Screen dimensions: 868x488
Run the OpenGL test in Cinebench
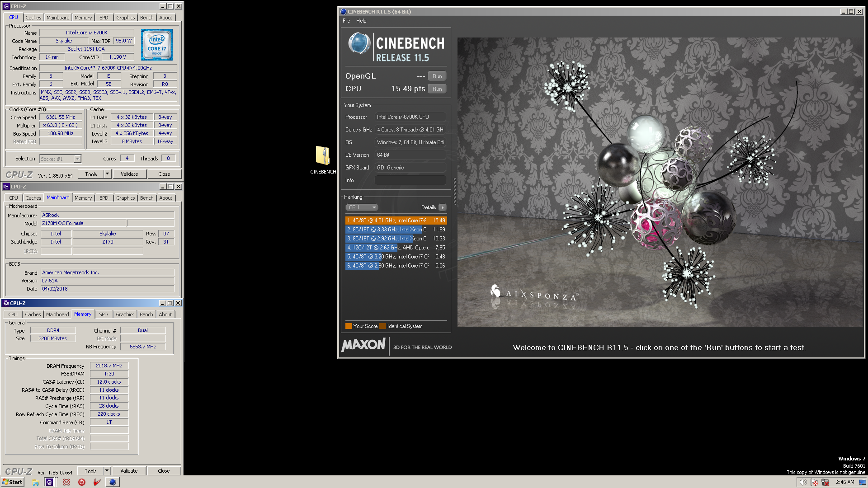[x=437, y=76]
